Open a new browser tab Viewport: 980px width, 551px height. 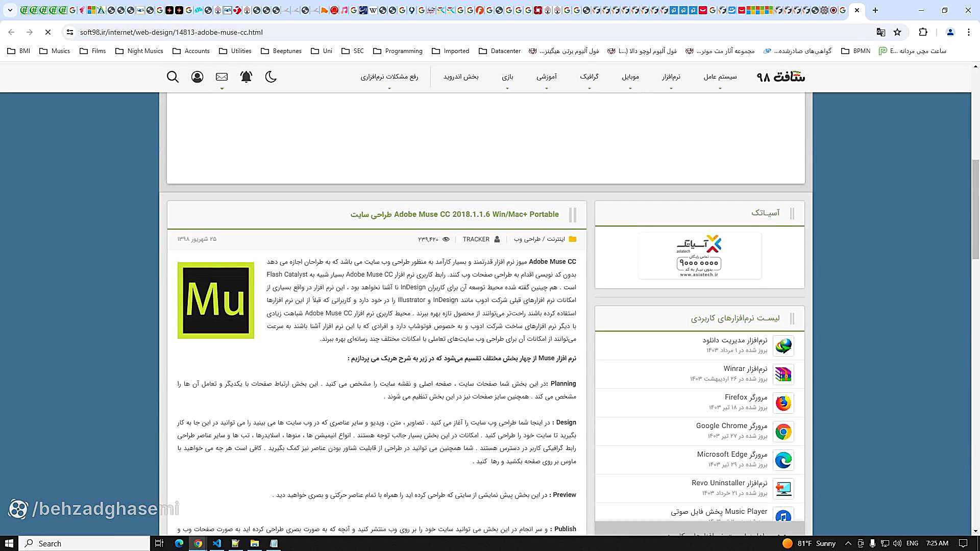[875, 10]
